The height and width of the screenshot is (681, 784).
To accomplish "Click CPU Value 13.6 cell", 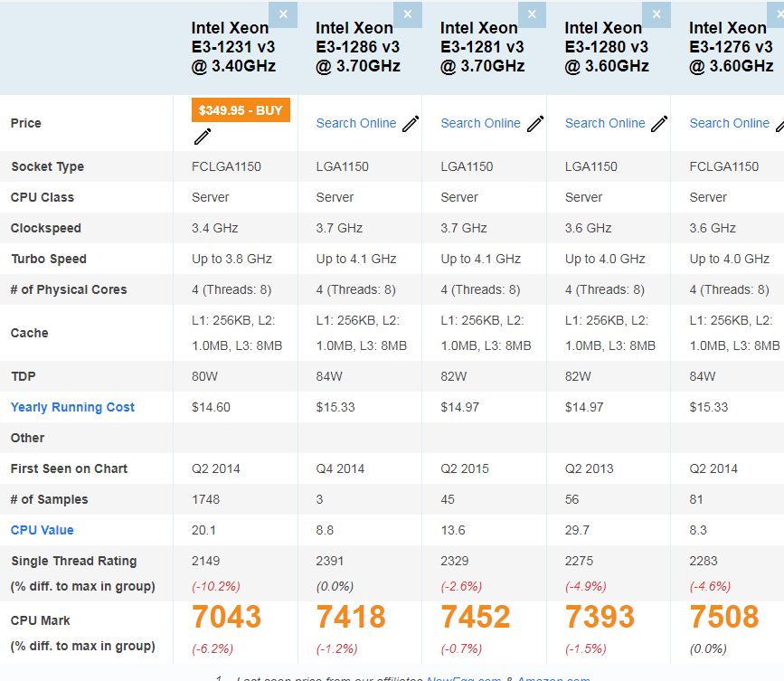I will coord(453,530).
